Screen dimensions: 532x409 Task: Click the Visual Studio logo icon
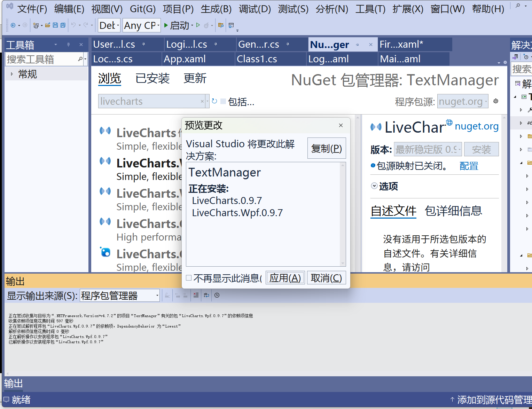coord(10,6)
